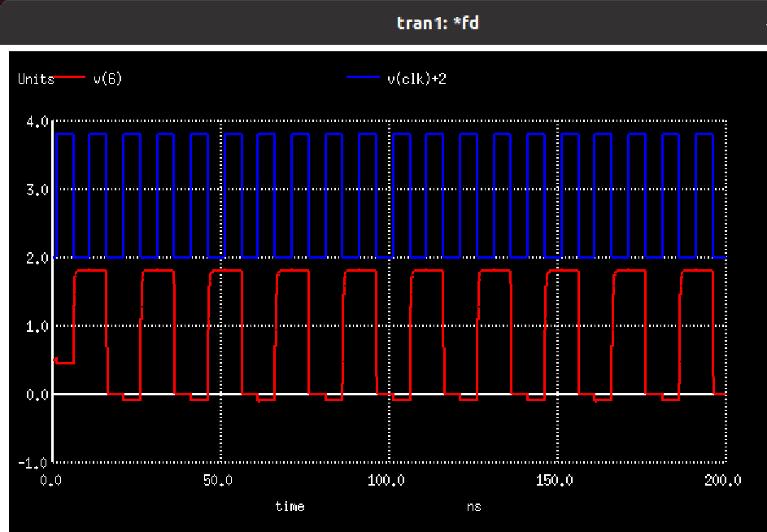Screen dimensions: 767x532
Task: Click the 0.0 y-axis label
Action: pos(37,395)
